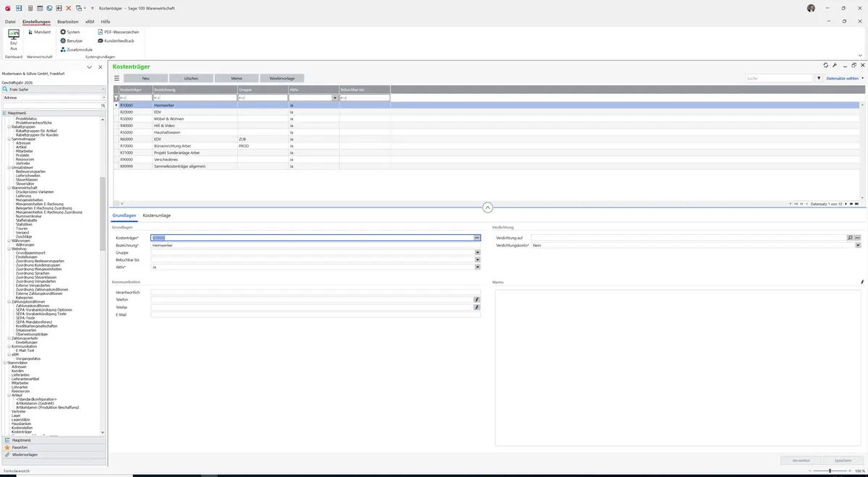Open the calendar icon in title bar
The image size is (868, 477).
click(x=39, y=8)
